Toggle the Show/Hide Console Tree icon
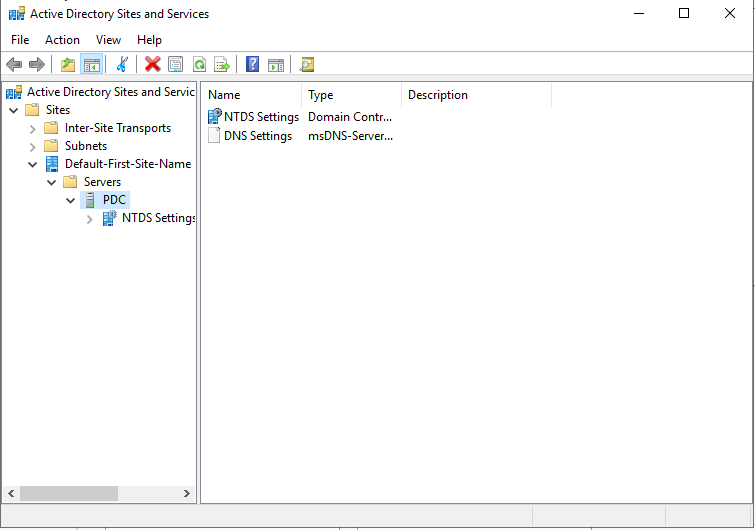Image resolution: width=755 pixels, height=530 pixels. (x=91, y=64)
